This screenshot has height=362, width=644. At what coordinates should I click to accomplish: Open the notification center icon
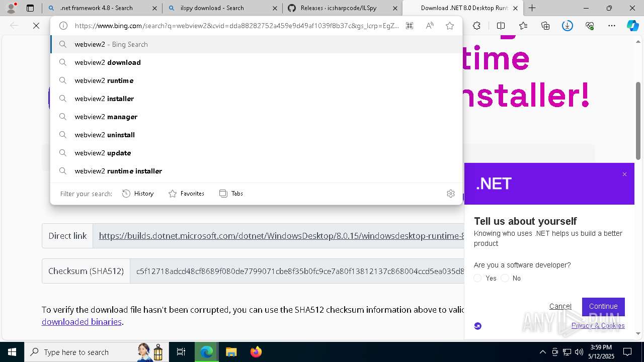click(x=627, y=352)
